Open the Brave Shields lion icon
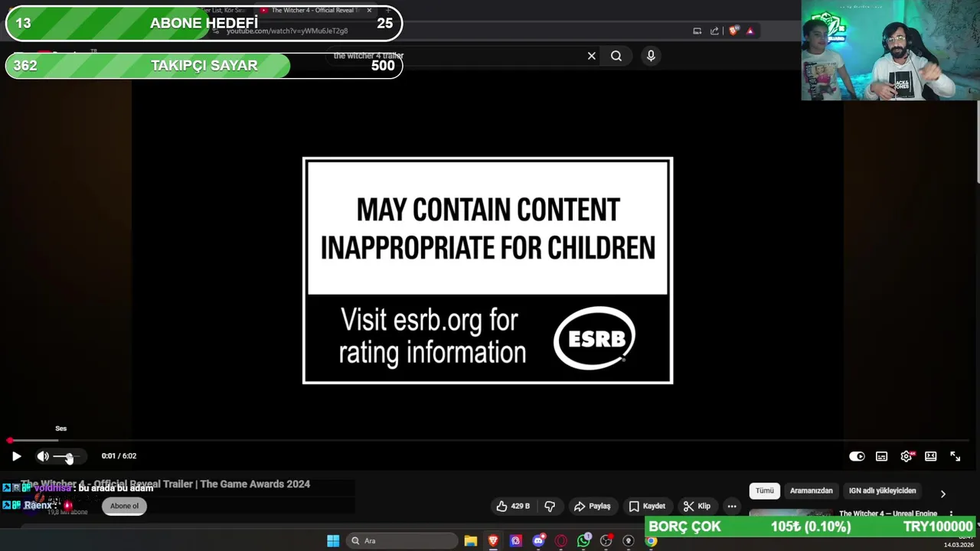Screen dimensions: 980x551 point(733,31)
